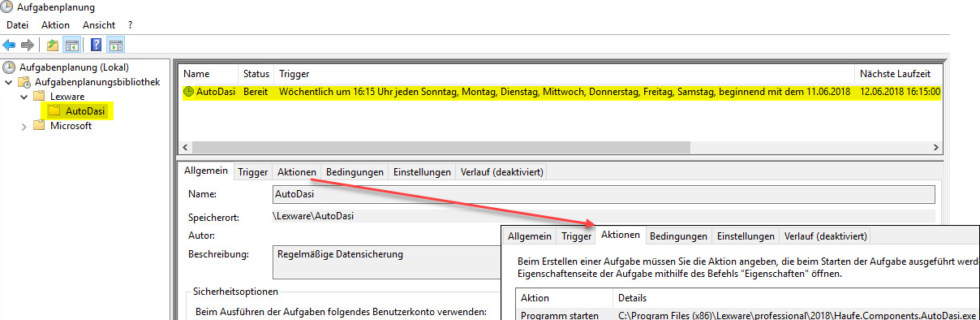The image size is (980, 320).
Task: Click the forward arrow toolbar icon
Action: (x=28, y=45)
